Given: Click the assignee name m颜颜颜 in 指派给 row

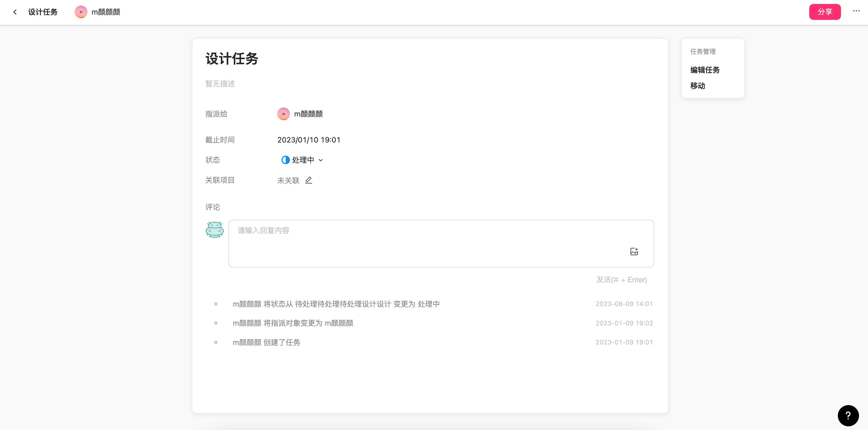Looking at the screenshot, I should coord(308,114).
